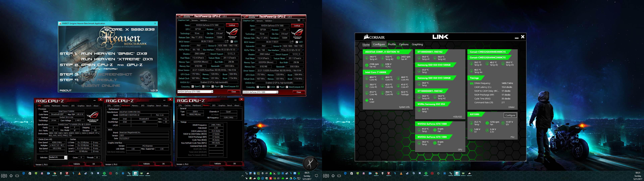Open the Profile menu in Corsair Link
This screenshot has height=181, width=644.
click(392, 44)
